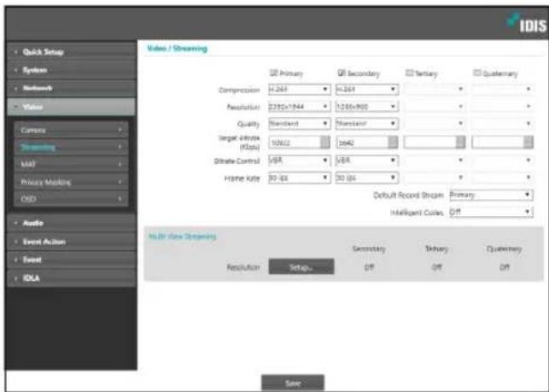The height and width of the screenshot is (392, 549).
Task: Open Secondary Compression dropdown
Action: tap(367, 90)
